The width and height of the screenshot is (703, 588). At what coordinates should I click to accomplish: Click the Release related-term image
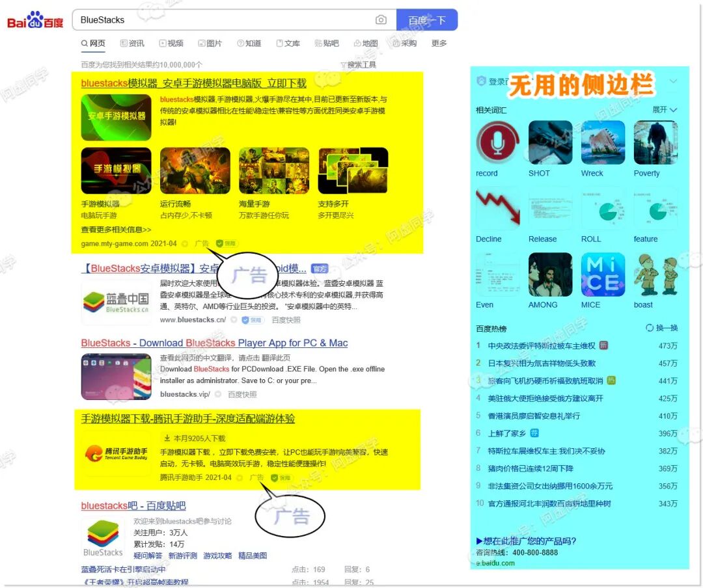coord(550,208)
